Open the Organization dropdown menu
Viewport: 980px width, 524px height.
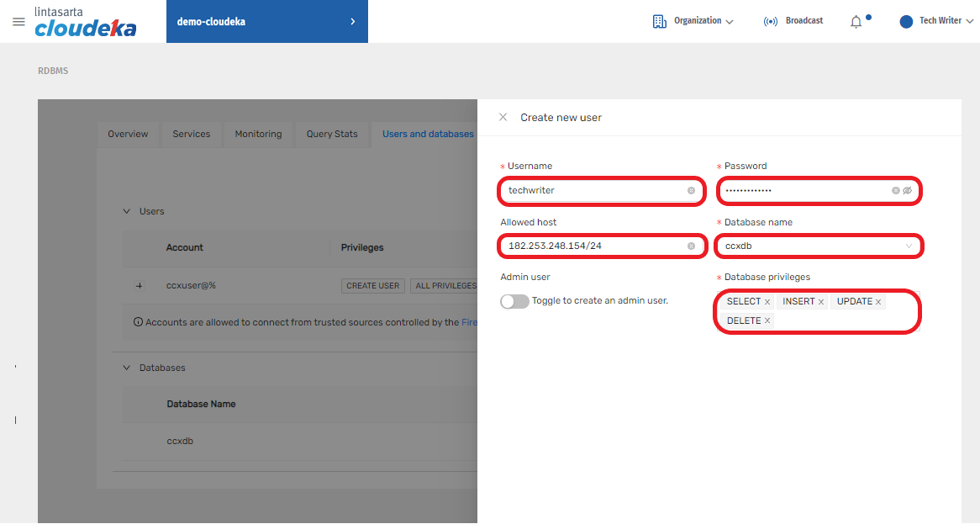coord(693,21)
